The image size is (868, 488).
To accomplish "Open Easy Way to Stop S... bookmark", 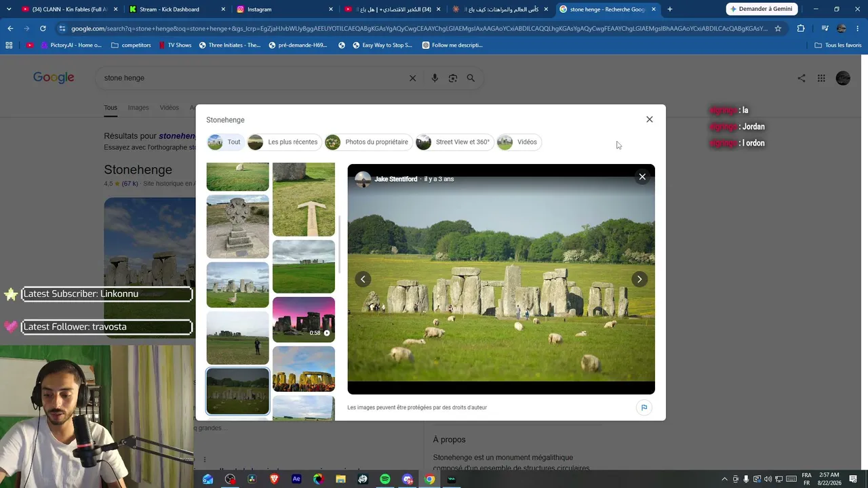I will click(382, 45).
